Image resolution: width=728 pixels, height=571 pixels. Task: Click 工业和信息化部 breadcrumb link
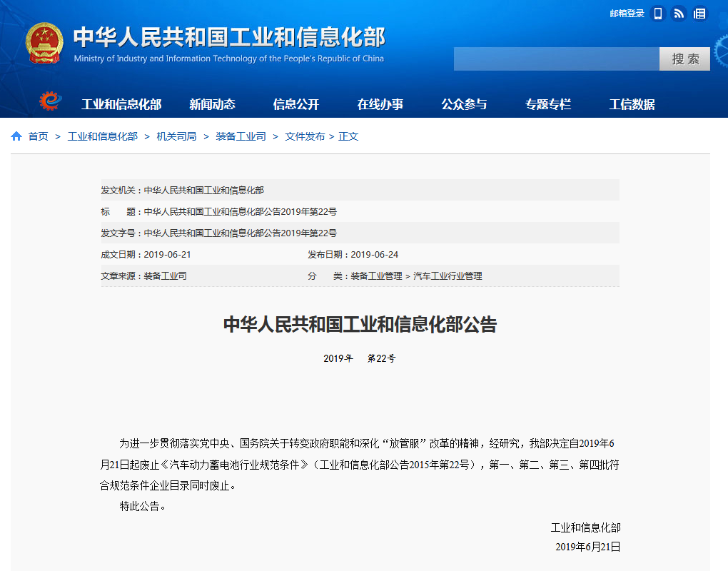[103, 136]
